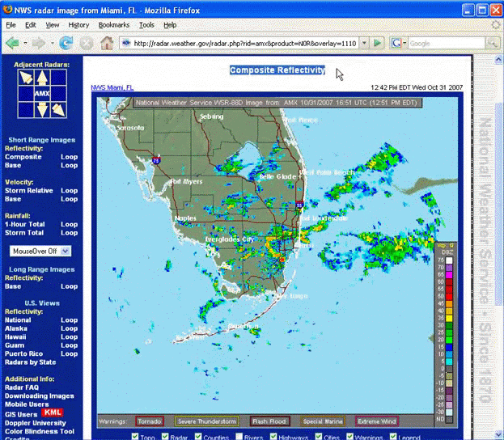The image size is (504, 440).
Task: Select the north adjacent radar arrow
Action: pos(42,78)
